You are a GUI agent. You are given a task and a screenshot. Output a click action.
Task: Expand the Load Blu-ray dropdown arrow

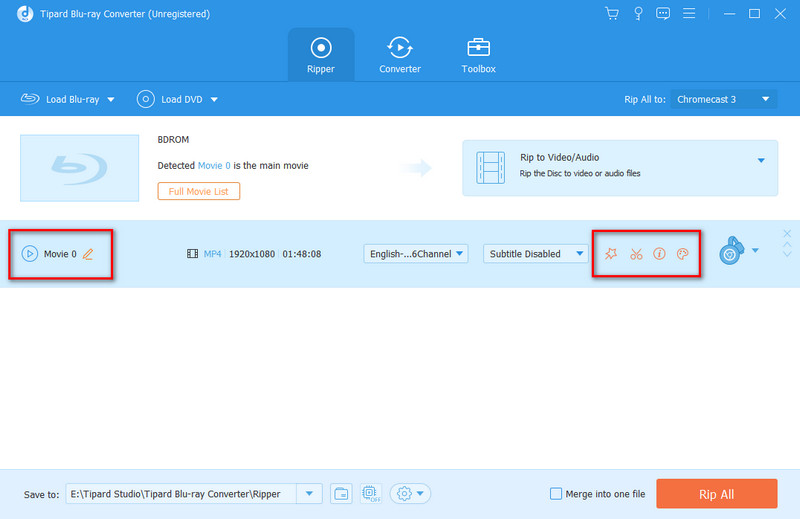click(111, 100)
